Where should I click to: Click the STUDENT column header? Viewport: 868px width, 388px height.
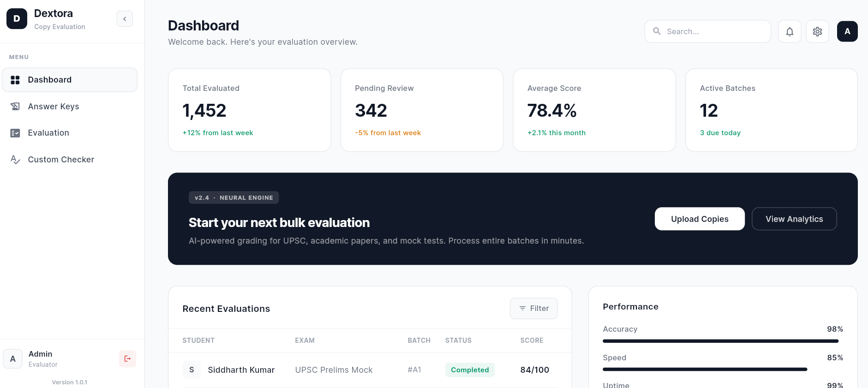point(198,340)
